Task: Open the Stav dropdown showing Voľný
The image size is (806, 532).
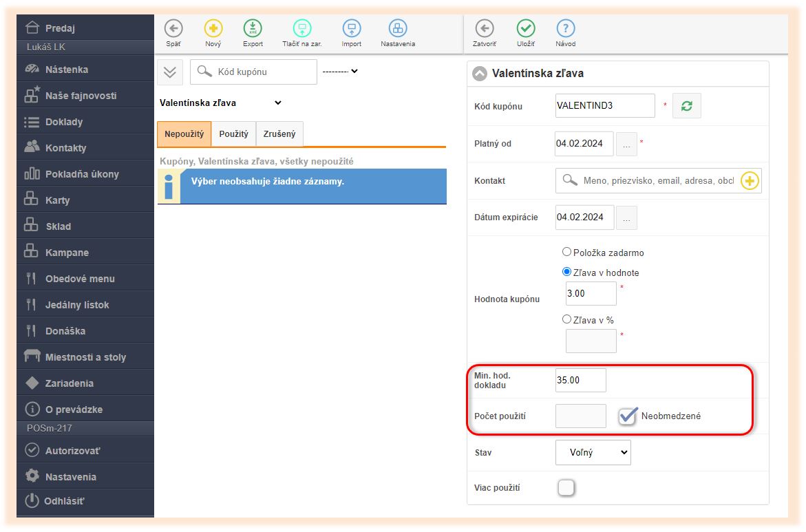Action: (593, 453)
